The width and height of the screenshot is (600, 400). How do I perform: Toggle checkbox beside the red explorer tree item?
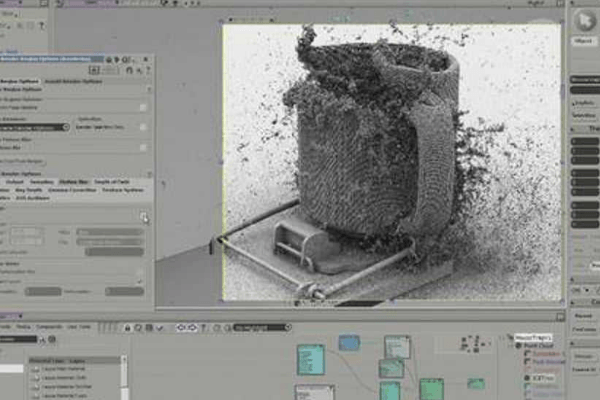tap(529, 353)
